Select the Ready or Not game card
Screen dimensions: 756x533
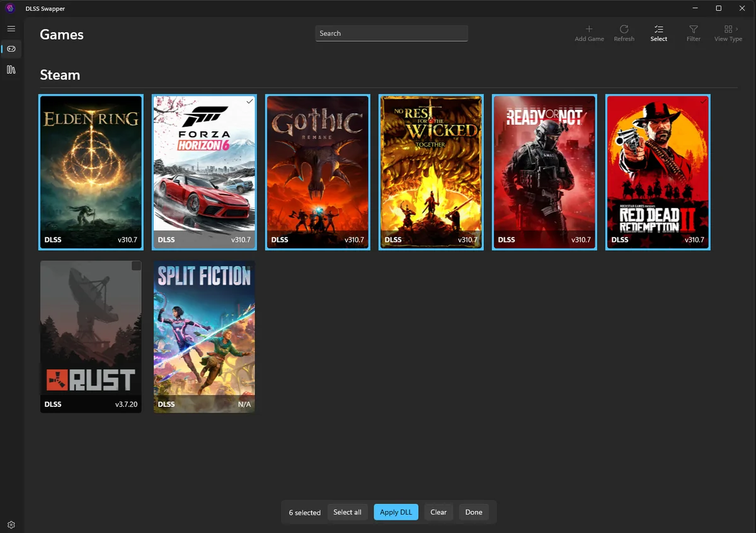tap(544, 172)
